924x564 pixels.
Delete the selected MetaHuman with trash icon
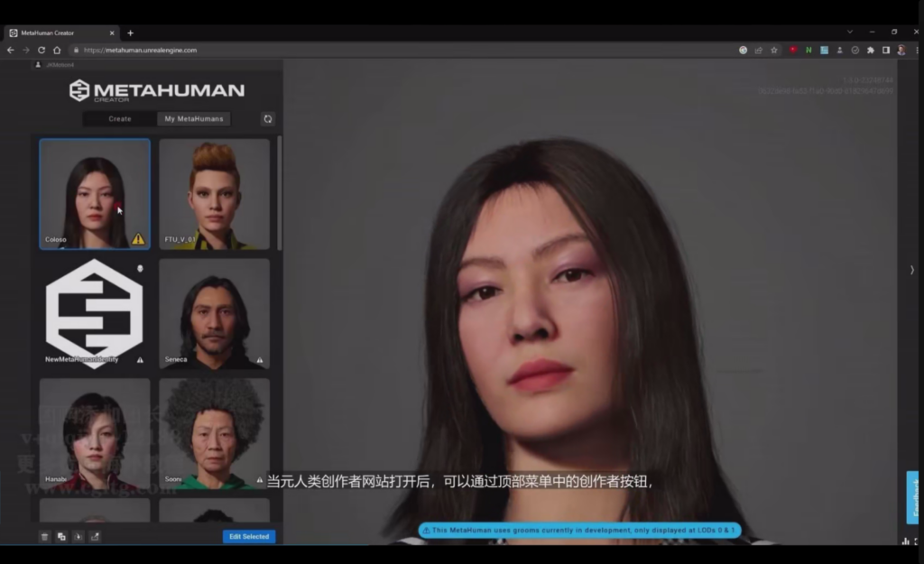[44, 536]
